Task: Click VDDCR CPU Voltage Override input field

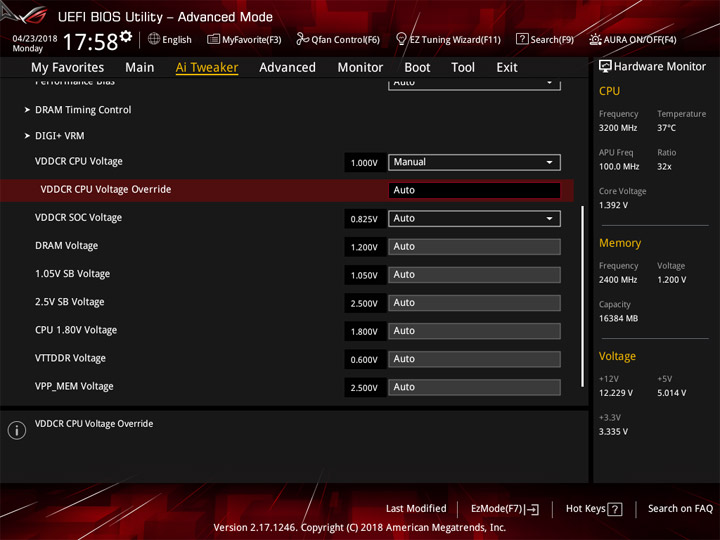Action: [x=474, y=190]
